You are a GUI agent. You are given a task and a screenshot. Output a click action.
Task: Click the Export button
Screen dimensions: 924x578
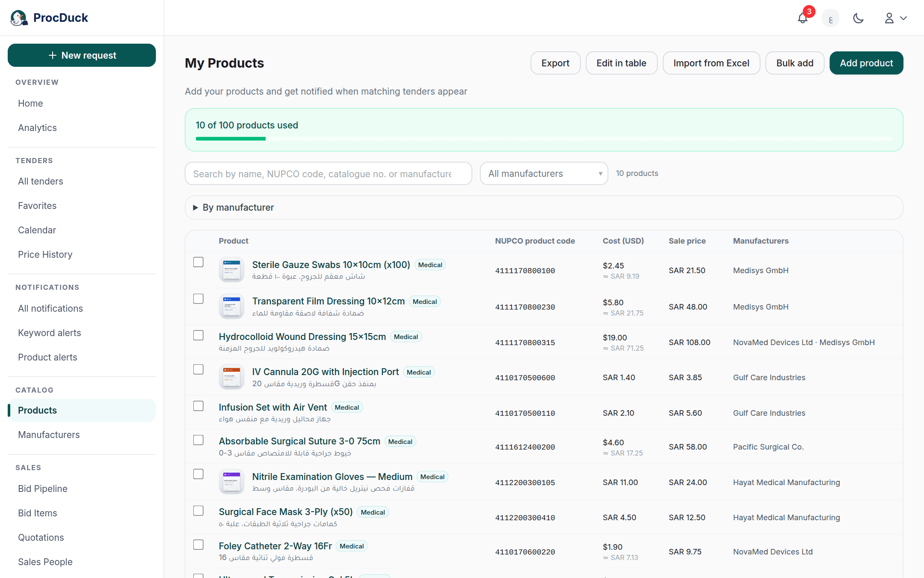pyautogui.click(x=555, y=63)
